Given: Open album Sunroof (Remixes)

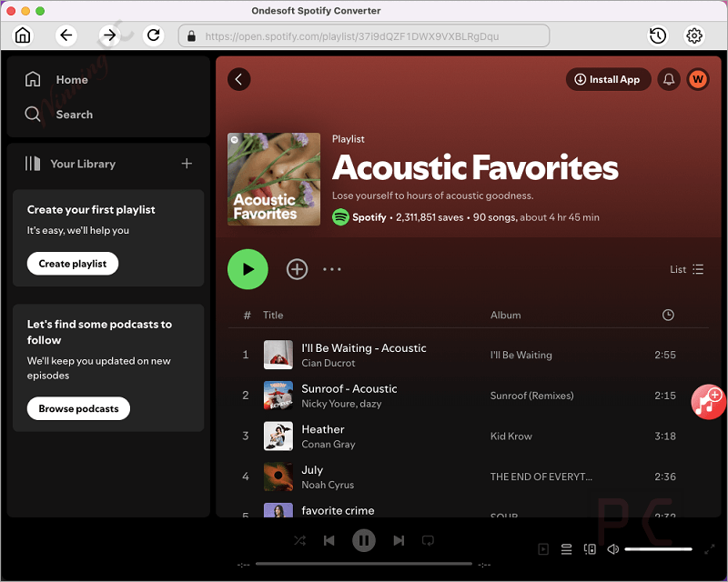Looking at the screenshot, I should tap(532, 396).
